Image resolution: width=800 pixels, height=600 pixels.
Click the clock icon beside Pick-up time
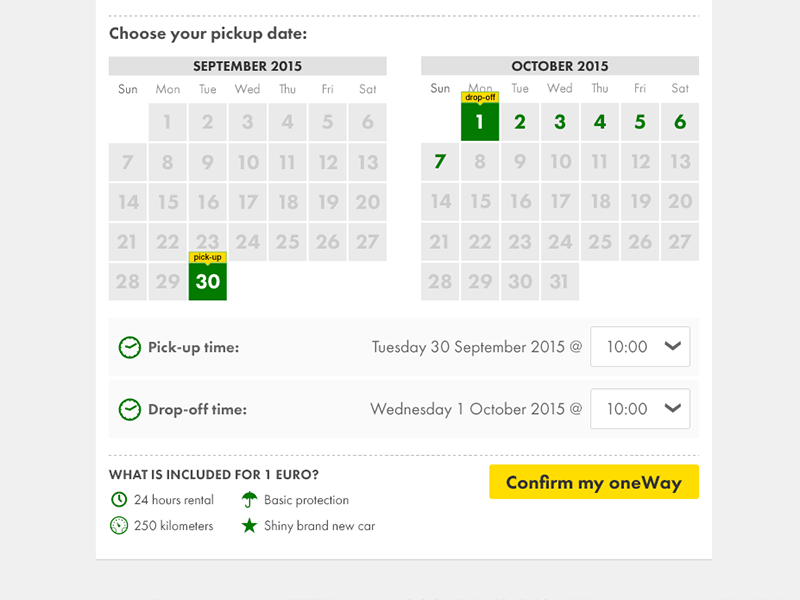(x=130, y=347)
